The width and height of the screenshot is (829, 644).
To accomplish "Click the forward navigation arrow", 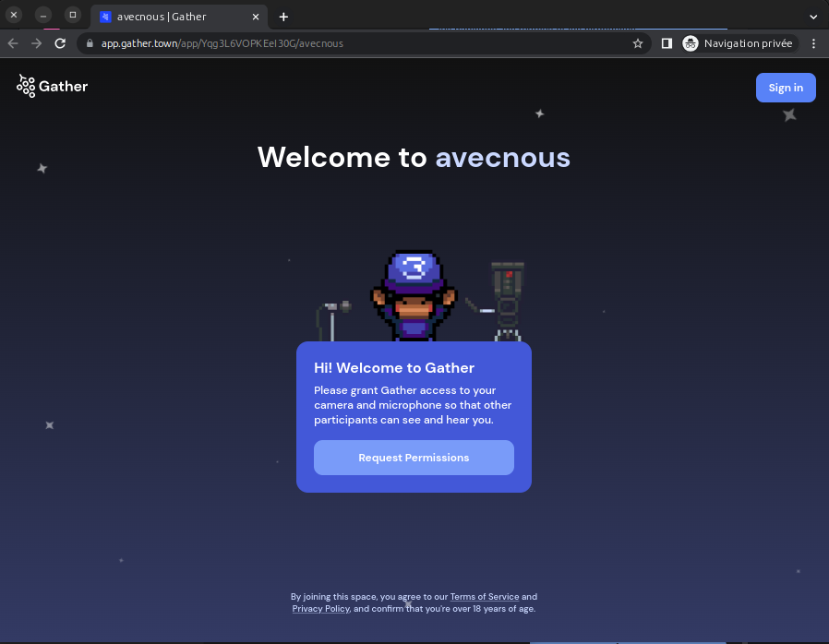I will [x=37, y=43].
